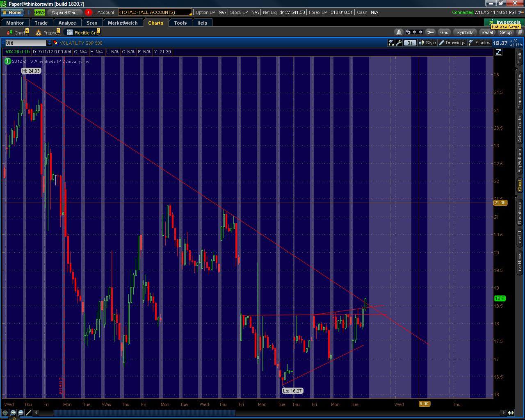Open the account selector TOTAL ALL ACCOUNTS
Viewport: 525px width, 420px height.
coord(155,12)
